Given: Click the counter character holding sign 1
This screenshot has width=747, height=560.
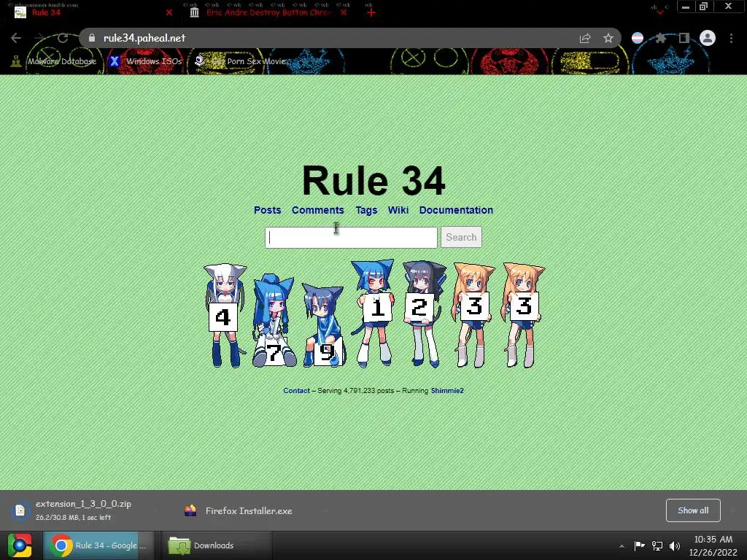Looking at the screenshot, I should [x=374, y=313].
